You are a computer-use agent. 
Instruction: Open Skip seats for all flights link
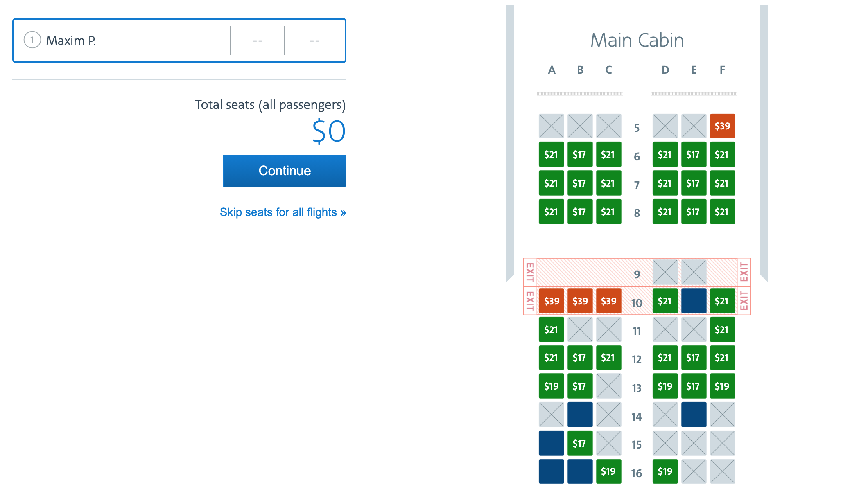pos(283,212)
